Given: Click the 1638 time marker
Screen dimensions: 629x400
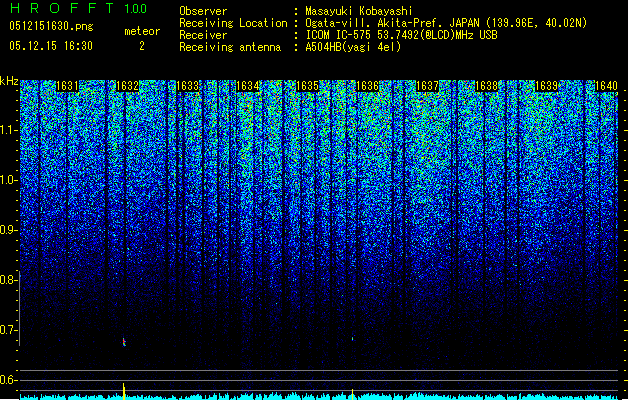Looking at the screenshot, I should click(x=487, y=86).
